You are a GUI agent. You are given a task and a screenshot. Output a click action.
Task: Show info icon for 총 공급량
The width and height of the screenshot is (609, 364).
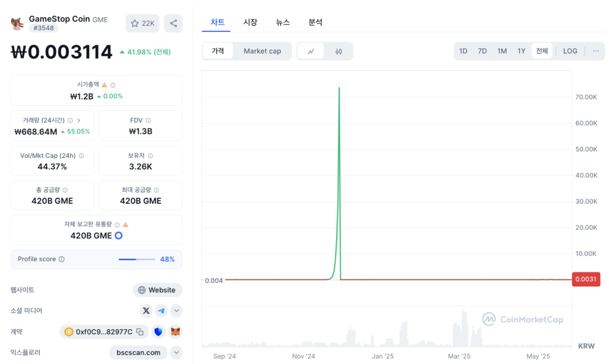click(65, 190)
